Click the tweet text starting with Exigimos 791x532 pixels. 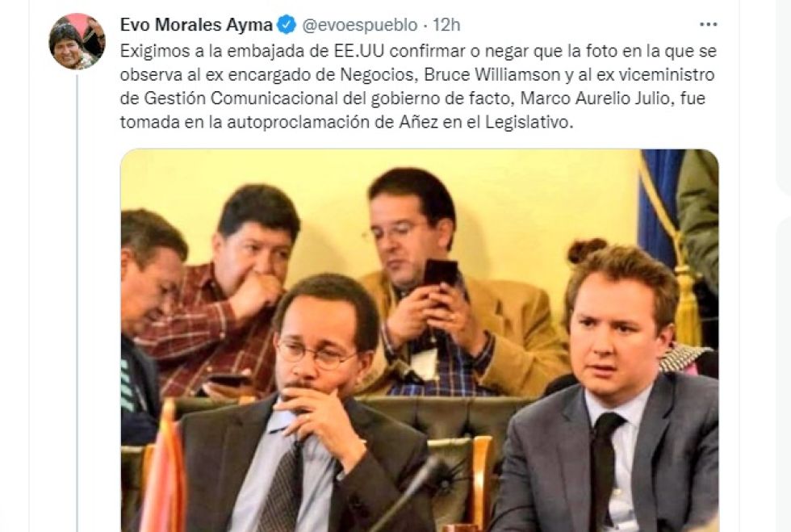pyautogui.click(x=418, y=86)
